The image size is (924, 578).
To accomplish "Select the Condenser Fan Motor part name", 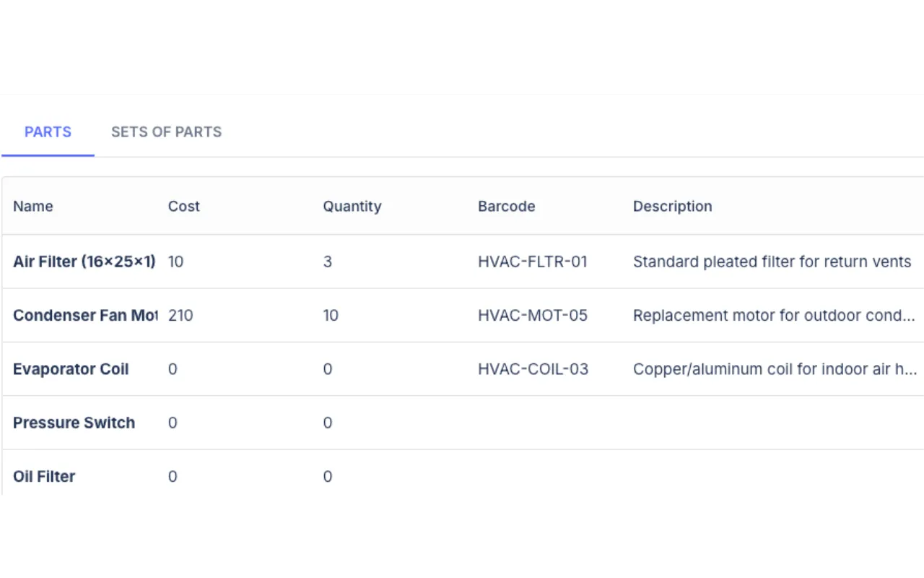I will tap(84, 316).
